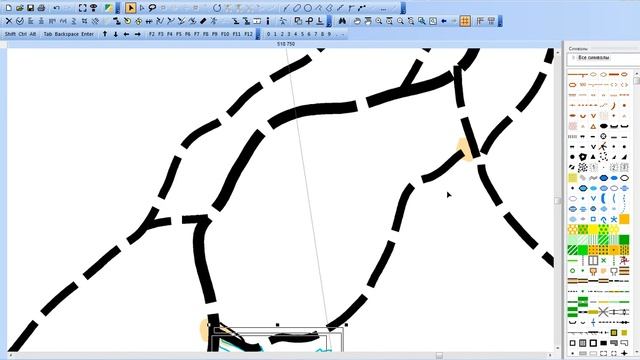This screenshot has height=360, width=640.
Task: Pick the green X symbol
Action: (604, 260)
